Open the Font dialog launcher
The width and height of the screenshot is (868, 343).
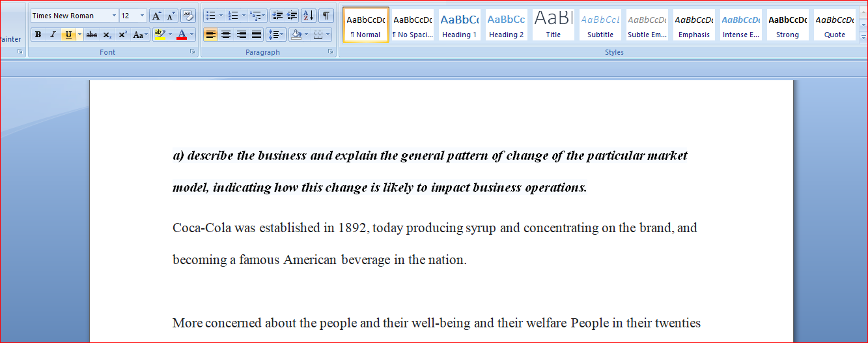click(193, 52)
